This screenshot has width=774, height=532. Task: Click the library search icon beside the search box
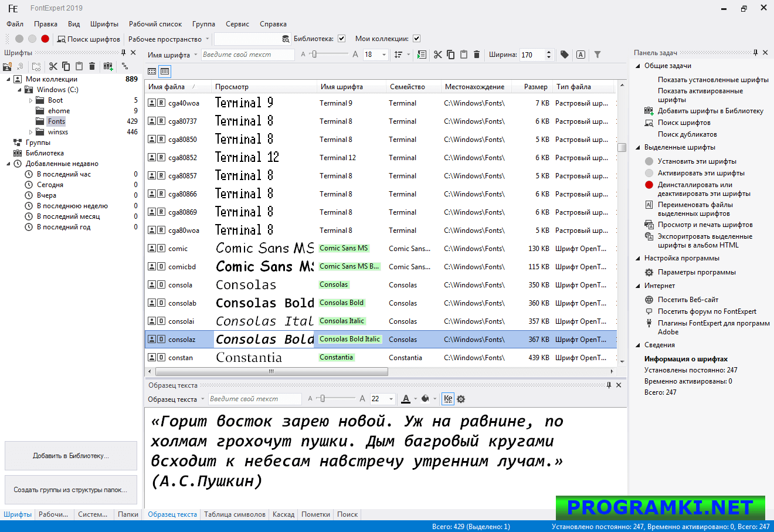[286, 39]
